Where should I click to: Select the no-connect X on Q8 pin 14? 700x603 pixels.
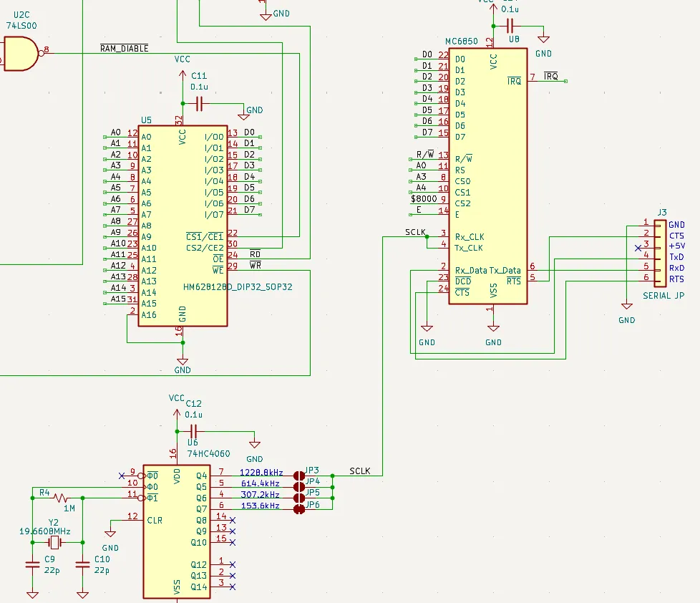click(233, 521)
